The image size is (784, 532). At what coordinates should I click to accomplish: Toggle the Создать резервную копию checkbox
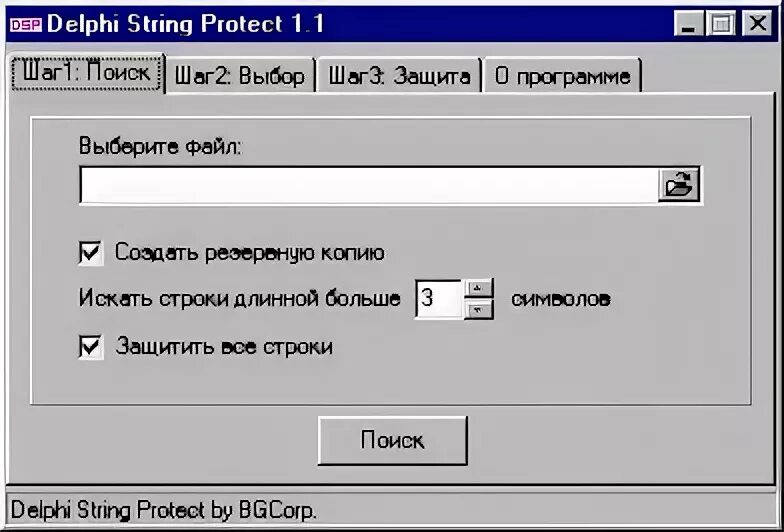click(91, 252)
